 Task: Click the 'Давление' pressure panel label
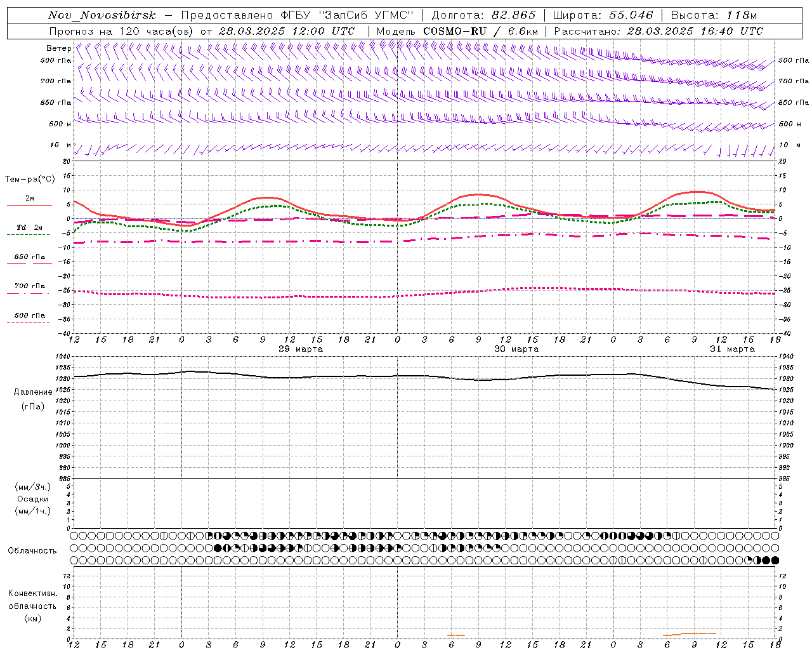(x=33, y=392)
